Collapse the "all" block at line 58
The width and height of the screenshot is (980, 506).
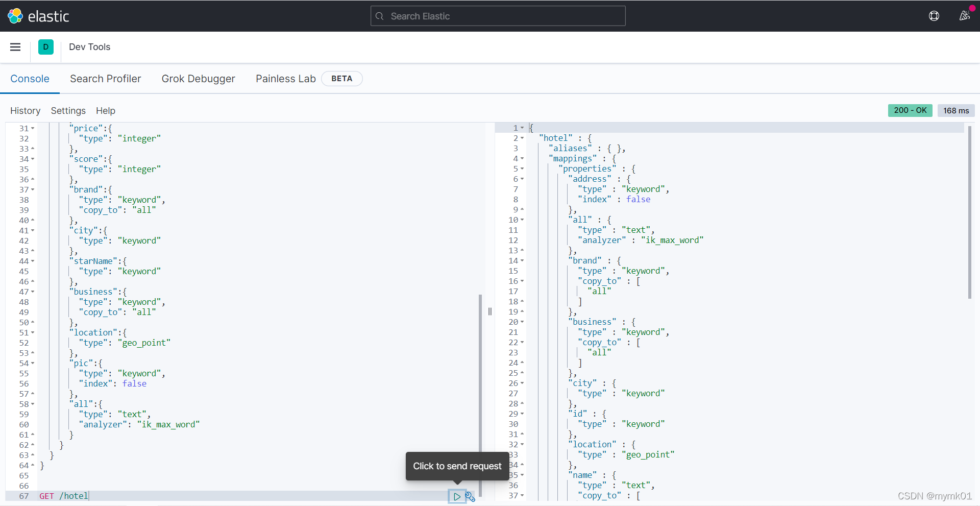(x=33, y=404)
